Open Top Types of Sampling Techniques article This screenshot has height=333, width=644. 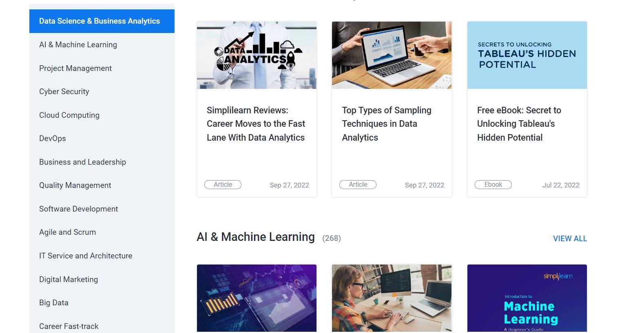tap(386, 124)
